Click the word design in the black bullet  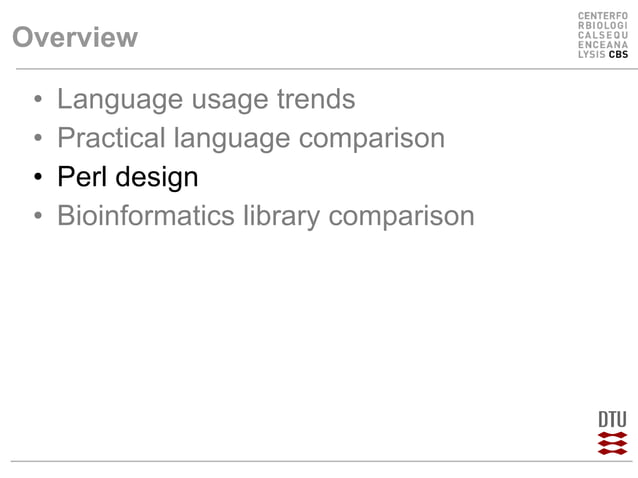(157, 178)
